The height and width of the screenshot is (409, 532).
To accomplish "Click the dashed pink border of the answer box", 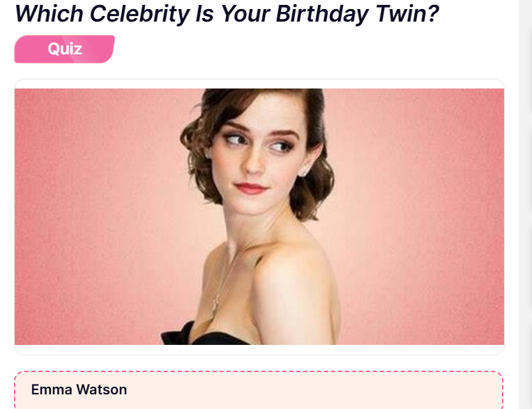I will tap(259, 371).
